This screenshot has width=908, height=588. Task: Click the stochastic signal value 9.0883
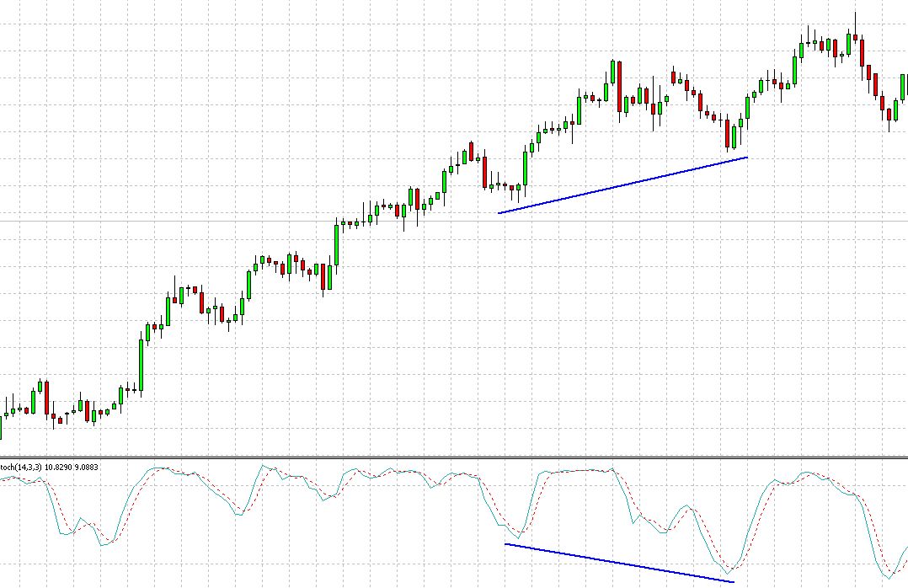tap(86, 467)
